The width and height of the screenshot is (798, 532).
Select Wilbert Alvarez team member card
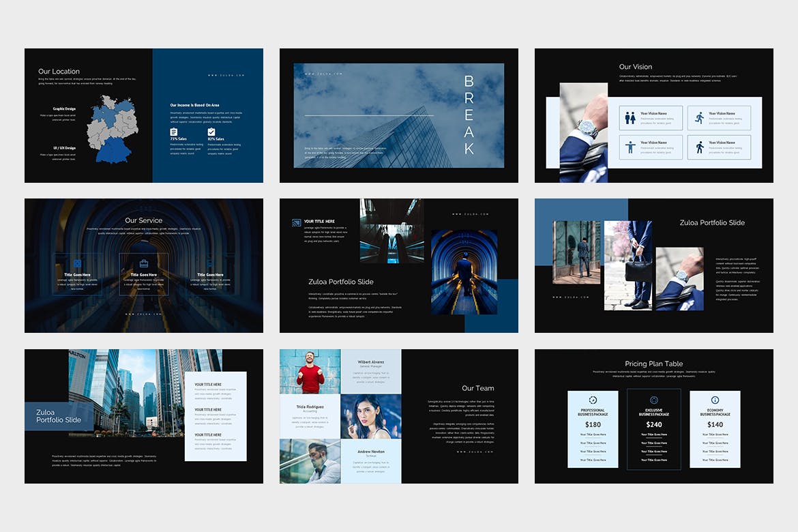[x=371, y=371]
